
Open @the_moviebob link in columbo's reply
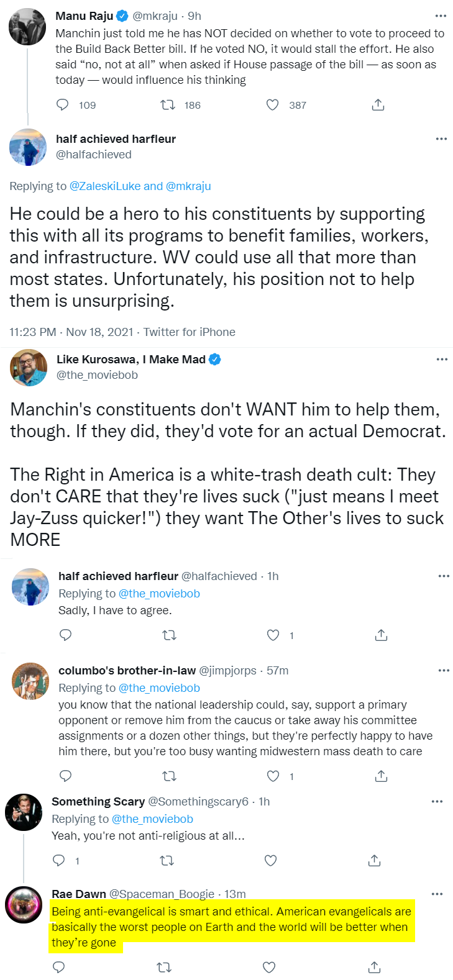[x=159, y=688]
